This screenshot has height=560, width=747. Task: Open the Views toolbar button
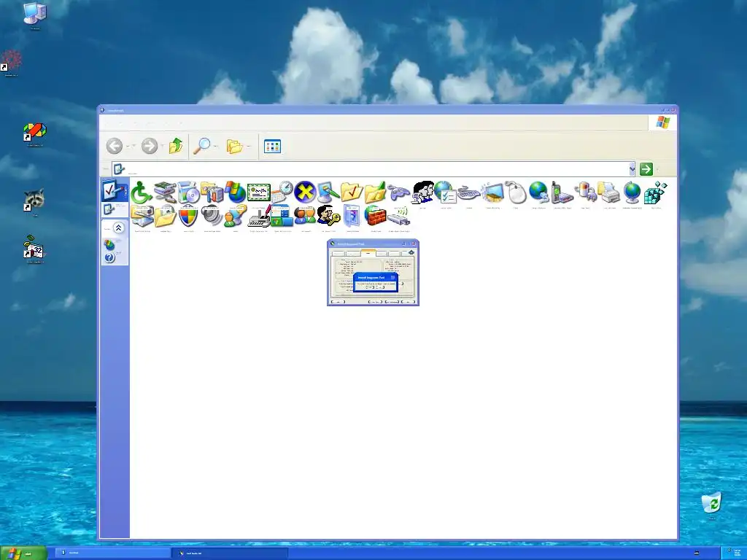(273, 146)
